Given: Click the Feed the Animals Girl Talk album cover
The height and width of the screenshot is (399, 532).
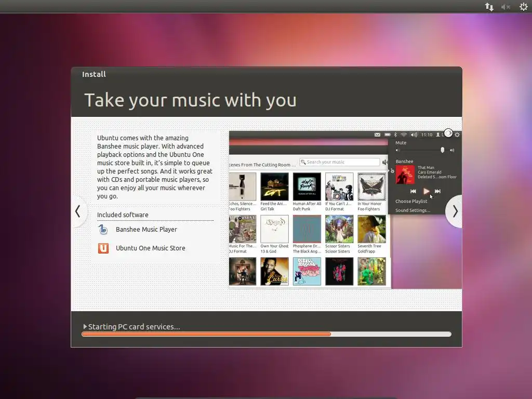Looking at the screenshot, I should [274, 187].
